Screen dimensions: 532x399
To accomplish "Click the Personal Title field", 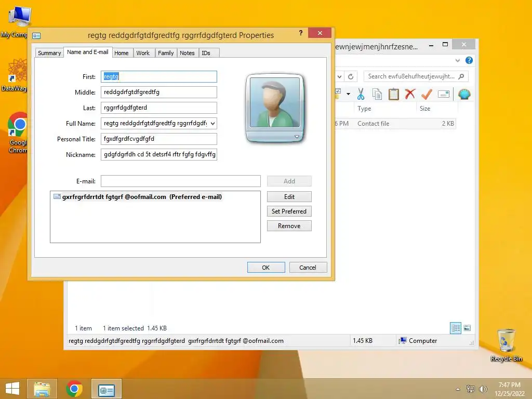I will click(x=159, y=139).
